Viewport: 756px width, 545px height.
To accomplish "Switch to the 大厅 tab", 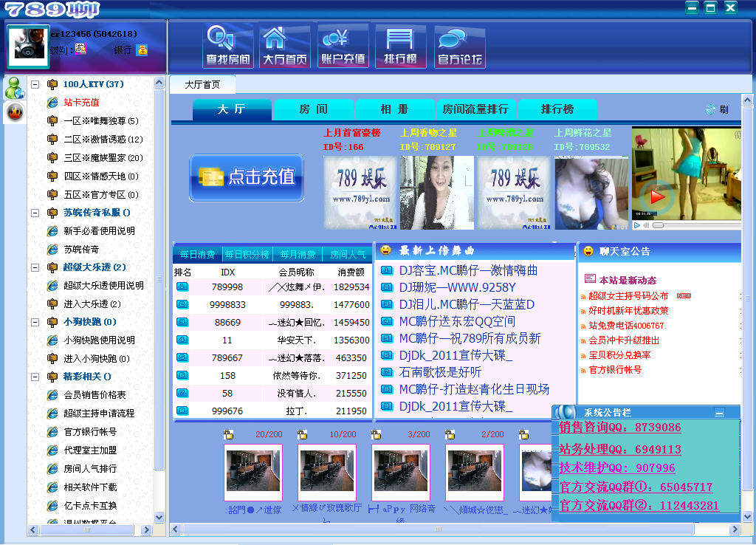I will coord(232,109).
